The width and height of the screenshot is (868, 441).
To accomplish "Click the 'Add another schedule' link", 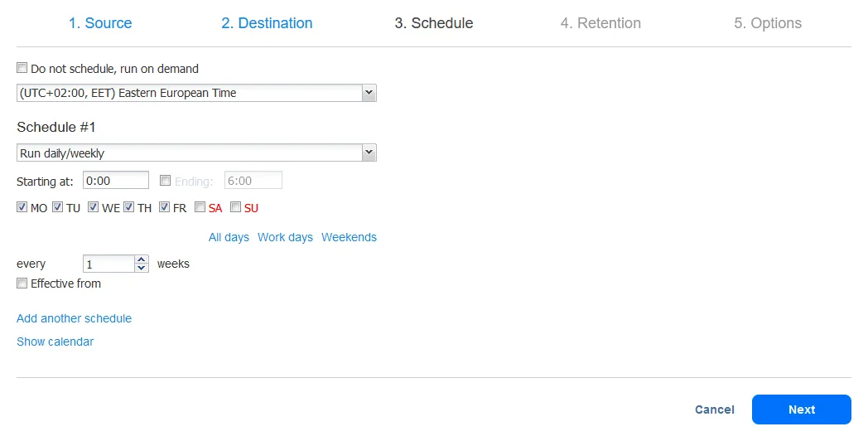I will 74,318.
